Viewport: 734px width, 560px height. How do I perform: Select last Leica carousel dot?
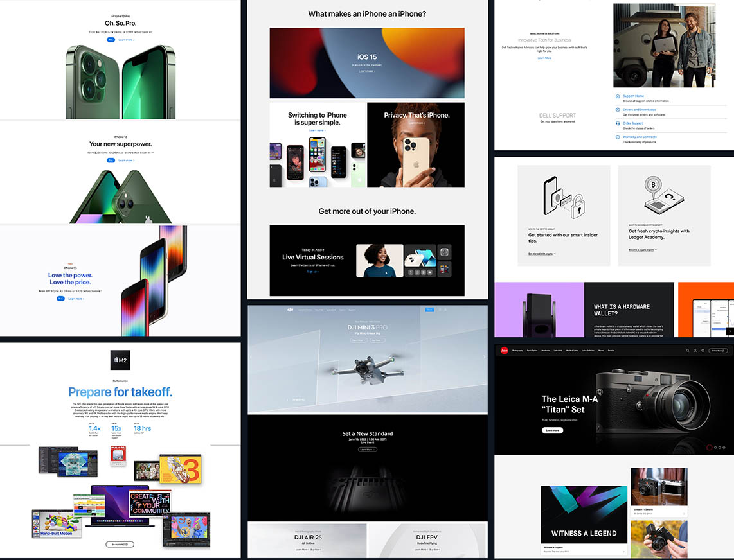[724, 448]
